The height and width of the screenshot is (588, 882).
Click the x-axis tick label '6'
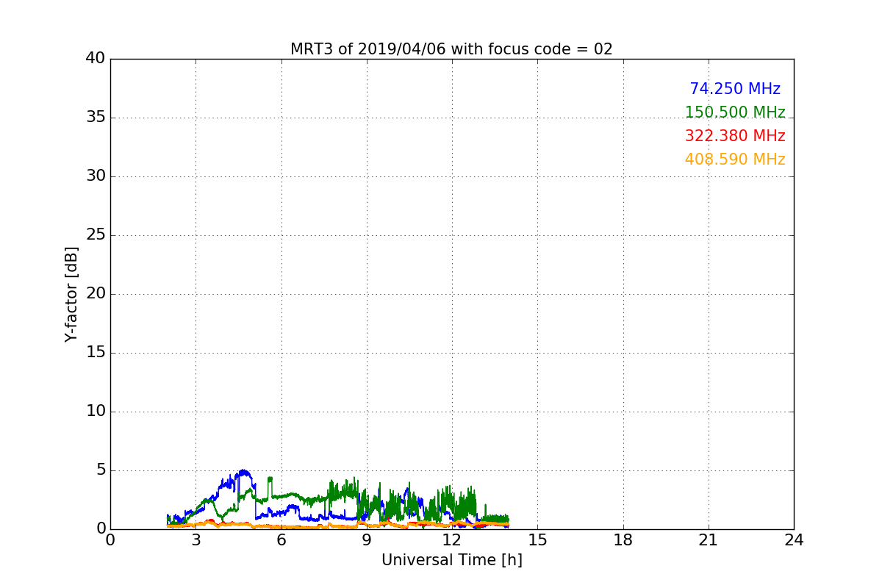[282, 540]
